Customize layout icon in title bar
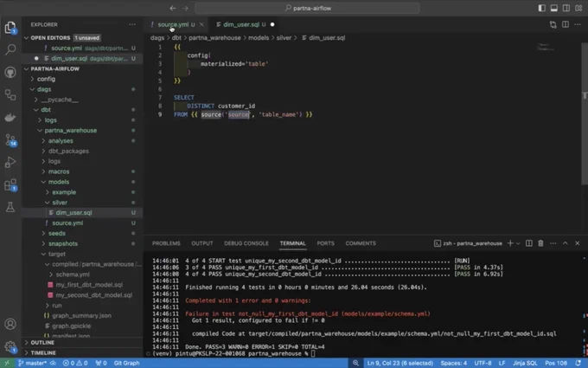588x368 pixels. point(578,8)
